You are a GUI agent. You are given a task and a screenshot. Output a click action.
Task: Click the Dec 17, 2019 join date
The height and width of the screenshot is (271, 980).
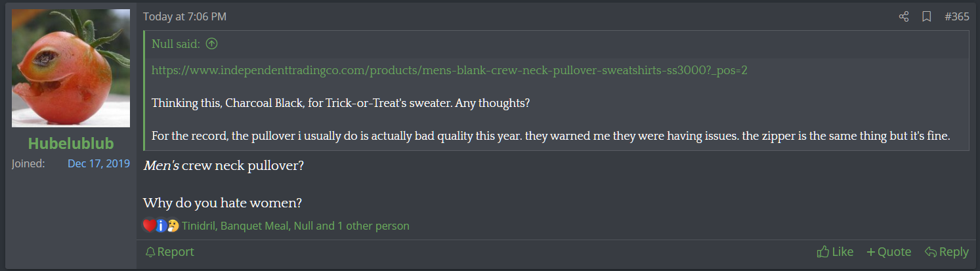point(98,163)
